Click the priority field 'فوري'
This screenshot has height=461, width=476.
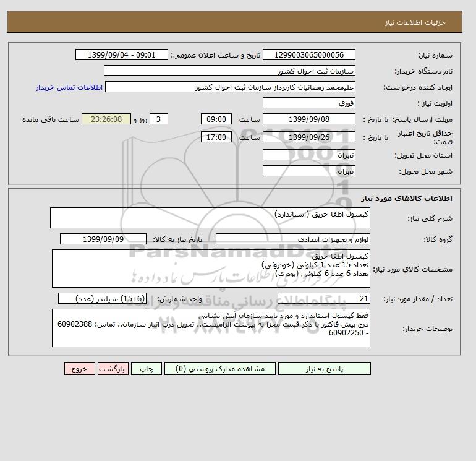tap(308, 103)
